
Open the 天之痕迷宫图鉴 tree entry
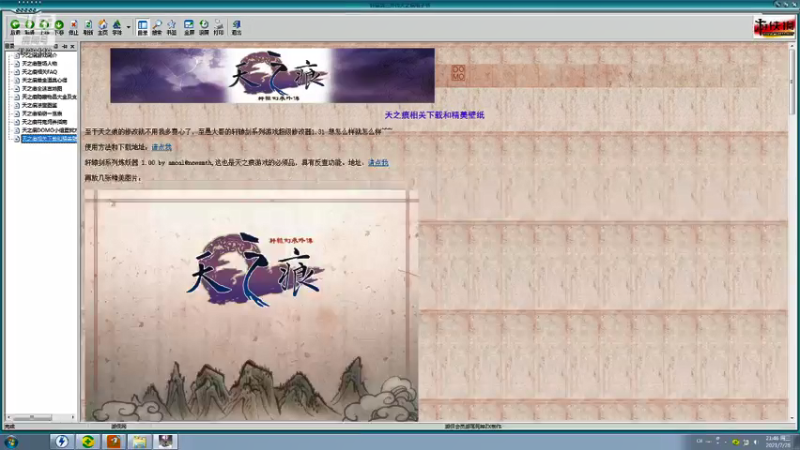[x=39, y=105]
